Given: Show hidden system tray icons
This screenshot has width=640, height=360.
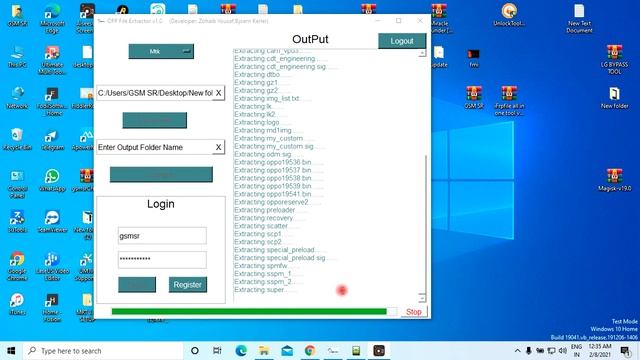Looking at the screenshot, I should coord(517,351).
